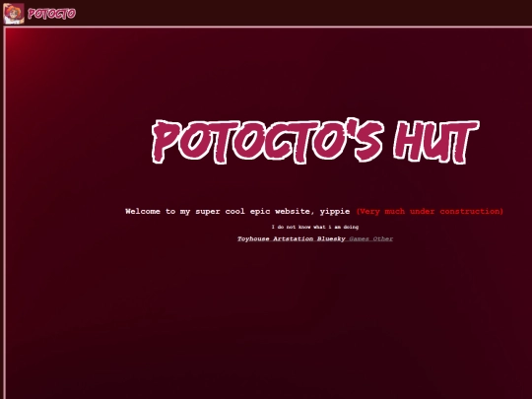Open the Games link
Image resolution: width=532 pixels, height=399 pixels.
(x=359, y=238)
